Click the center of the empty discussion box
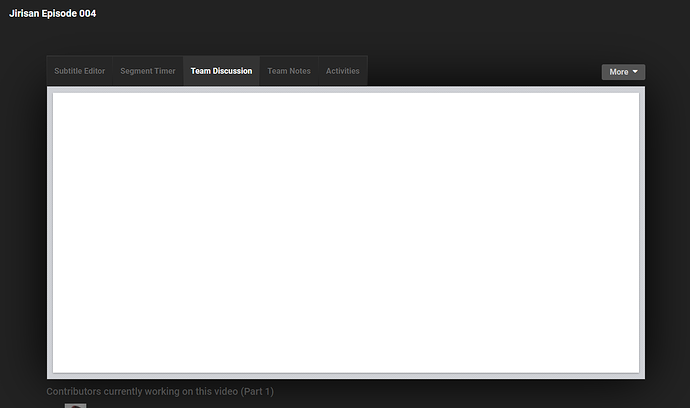Screen dimensions: 690x408 (345, 233)
